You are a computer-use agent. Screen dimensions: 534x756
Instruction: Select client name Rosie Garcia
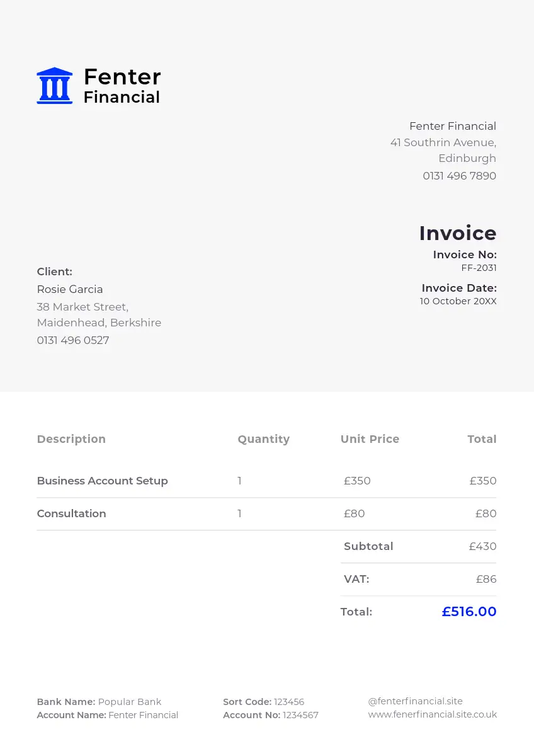tap(70, 289)
